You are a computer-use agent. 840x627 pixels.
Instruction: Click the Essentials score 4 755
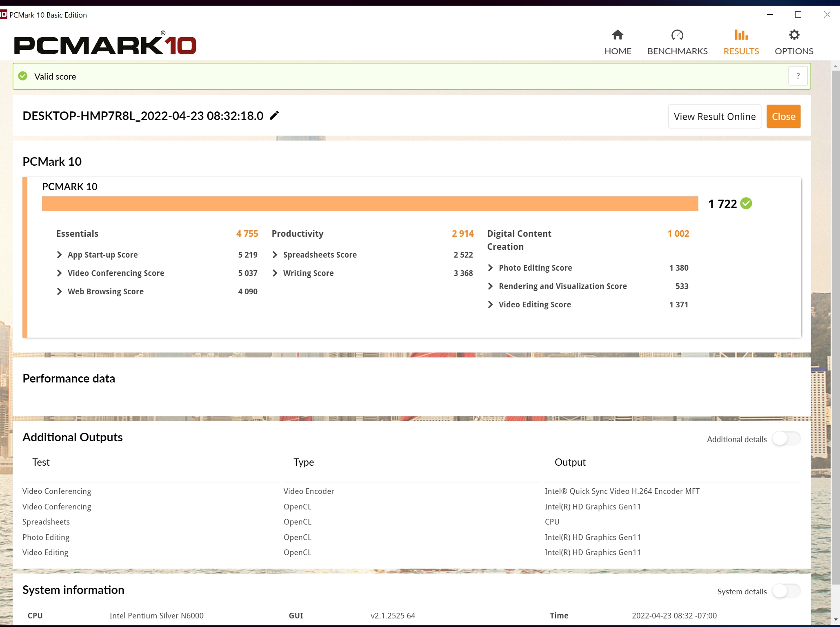(247, 233)
